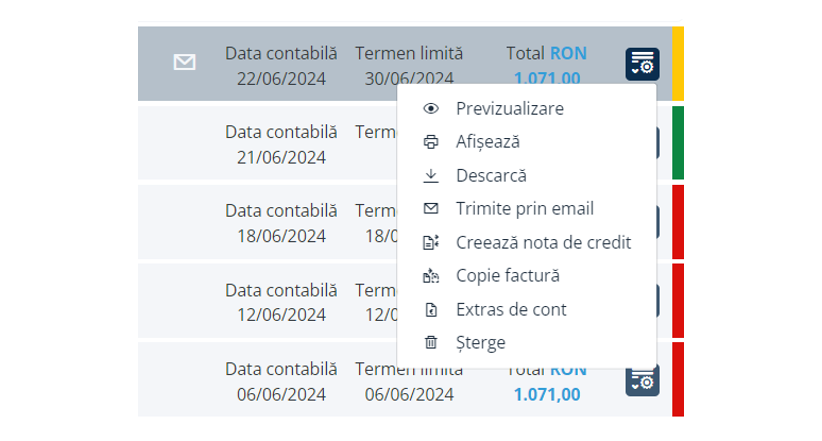The image size is (822, 441).
Task: Click the red status bar on the 06/06/2024 row
Action: pyautogui.click(x=677, y=380)
